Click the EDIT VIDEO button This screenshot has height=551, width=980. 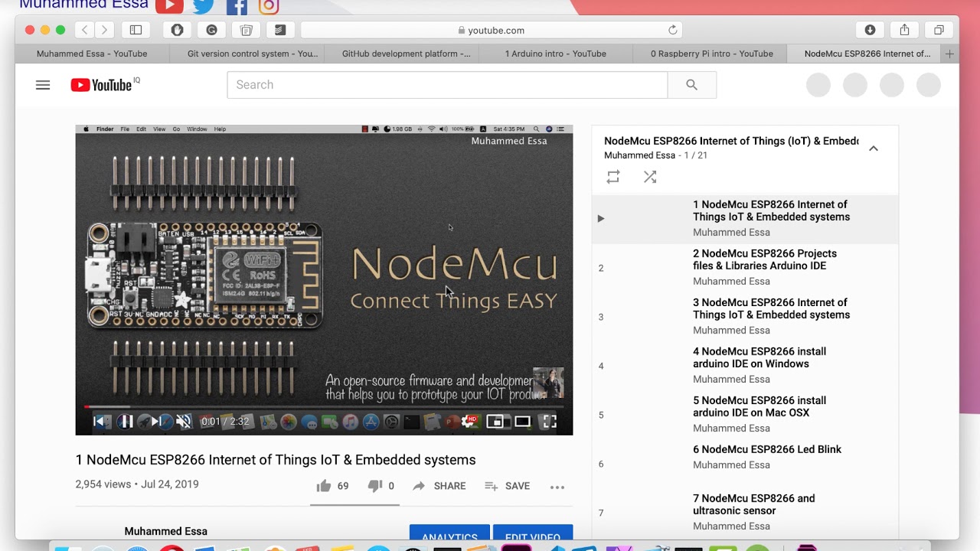[533, 533]
